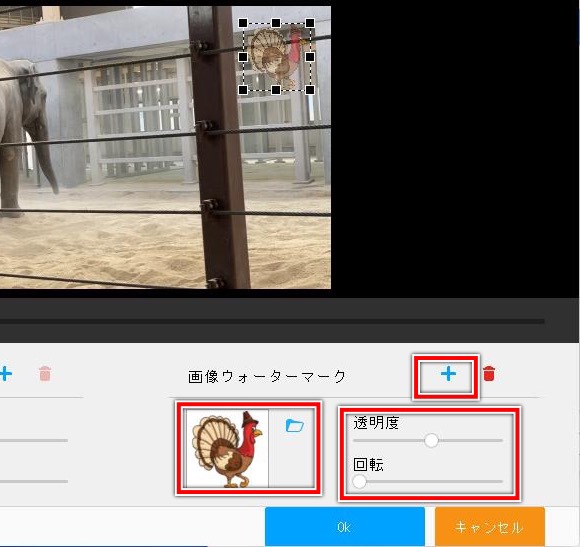Open the blue folder browse icon

[x=294, y=426]
